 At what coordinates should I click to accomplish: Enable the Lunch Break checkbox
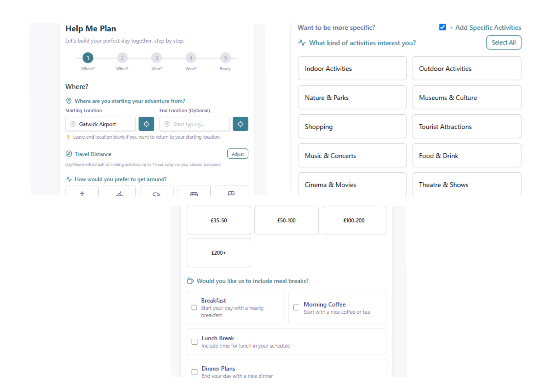coord(195,342)
